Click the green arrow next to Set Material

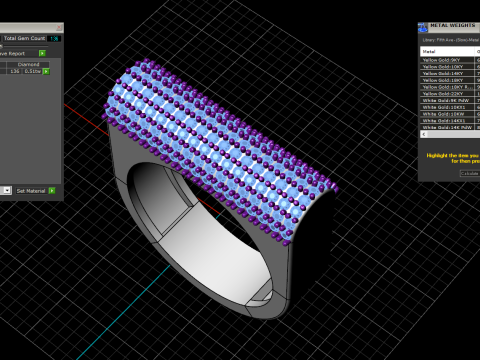[x=52, y=191]
